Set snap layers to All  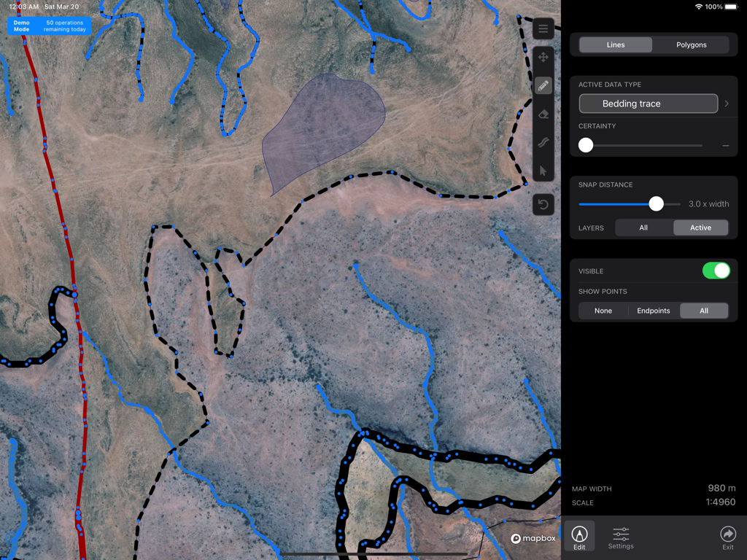(643, 227)
